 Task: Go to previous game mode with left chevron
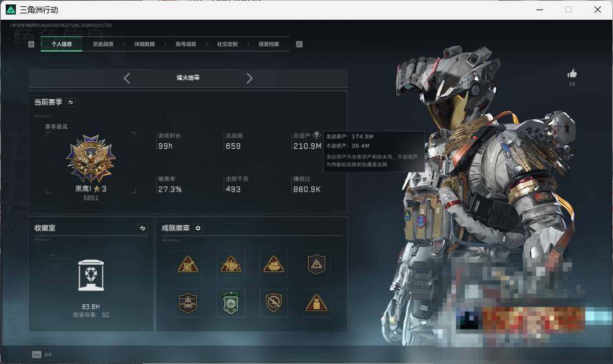coord(127,78)
